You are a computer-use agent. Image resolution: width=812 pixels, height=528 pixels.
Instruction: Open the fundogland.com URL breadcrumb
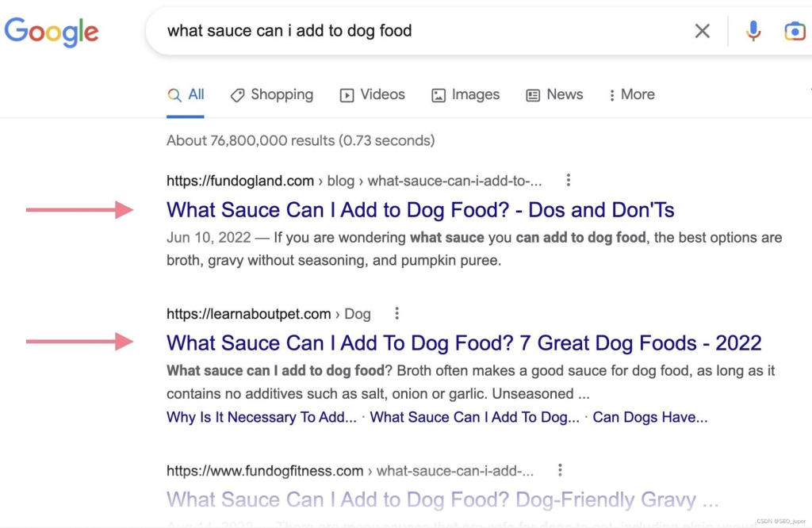coord(354,181)
